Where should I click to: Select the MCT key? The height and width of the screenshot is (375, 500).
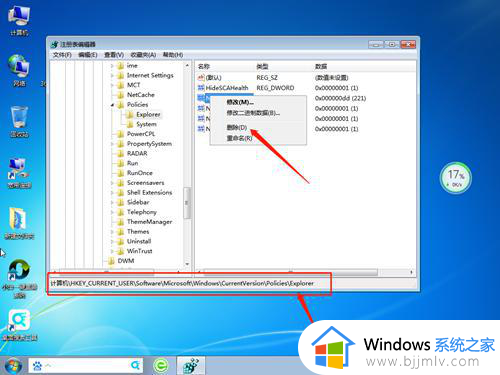(x=133, y=85)
